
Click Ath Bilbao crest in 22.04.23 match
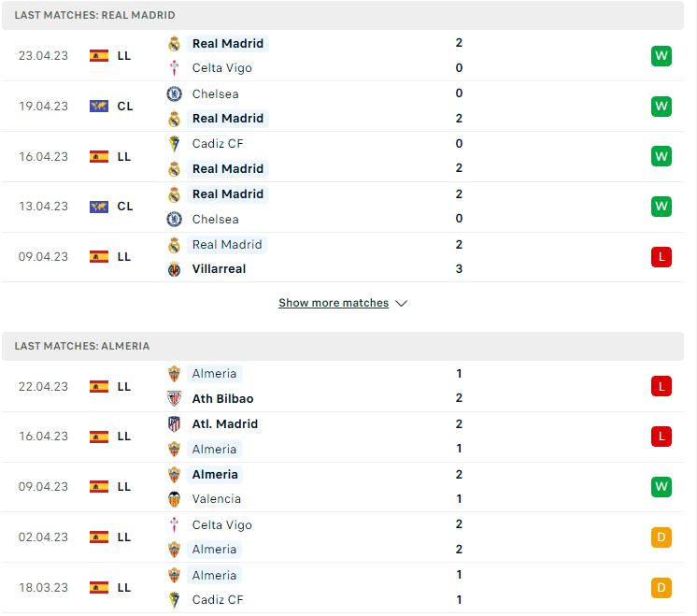(x=174, y=398)
